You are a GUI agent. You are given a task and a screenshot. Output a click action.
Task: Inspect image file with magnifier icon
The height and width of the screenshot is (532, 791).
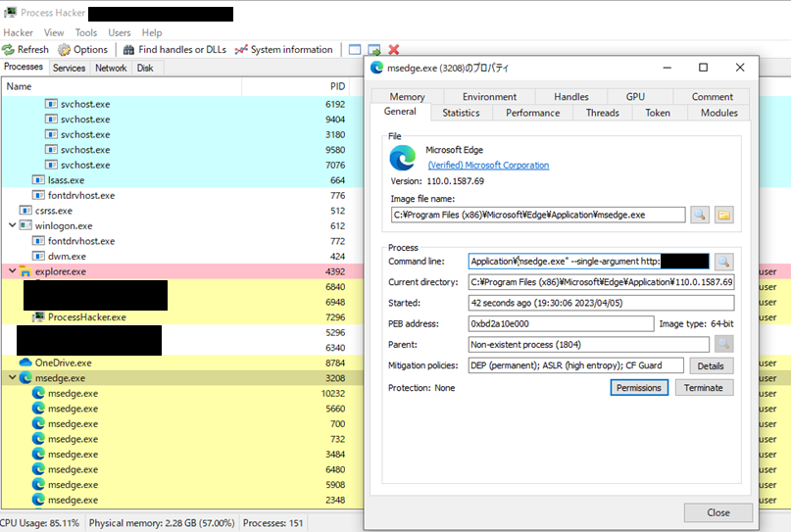point(700,215)
